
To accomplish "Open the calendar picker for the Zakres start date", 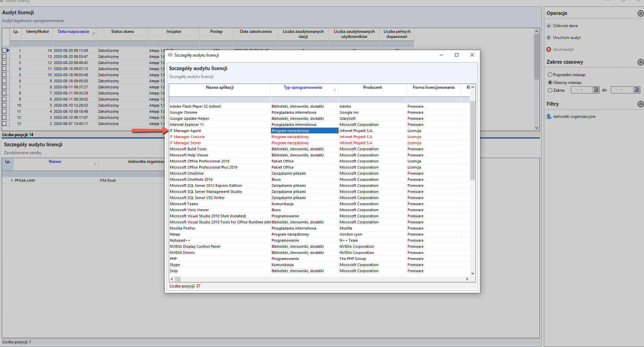I will [596, 90].
